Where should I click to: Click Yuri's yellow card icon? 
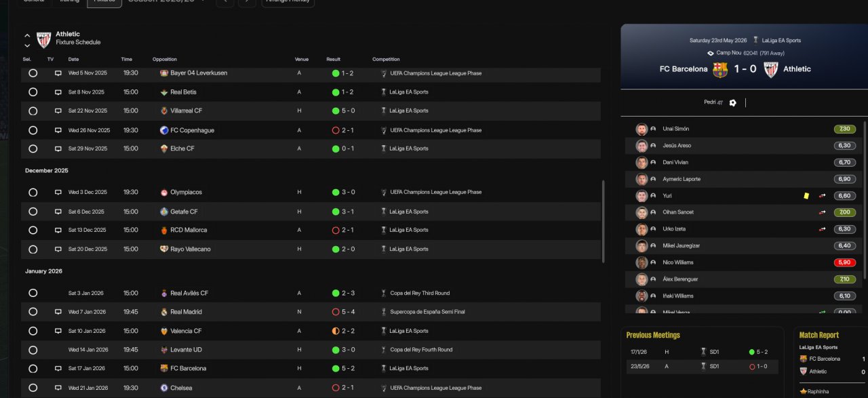point(806,196)
